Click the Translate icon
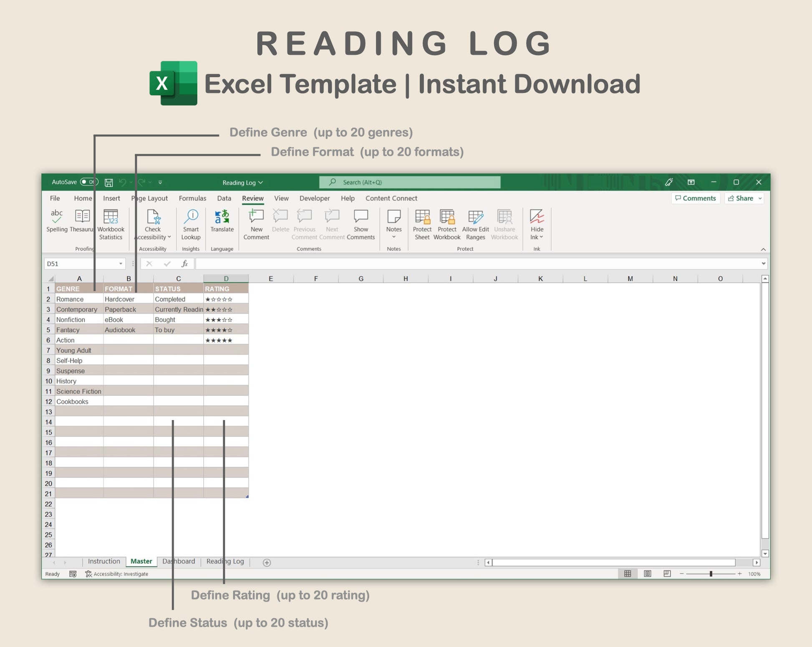This screenshot has height=647, width=812. pos(222,217)
